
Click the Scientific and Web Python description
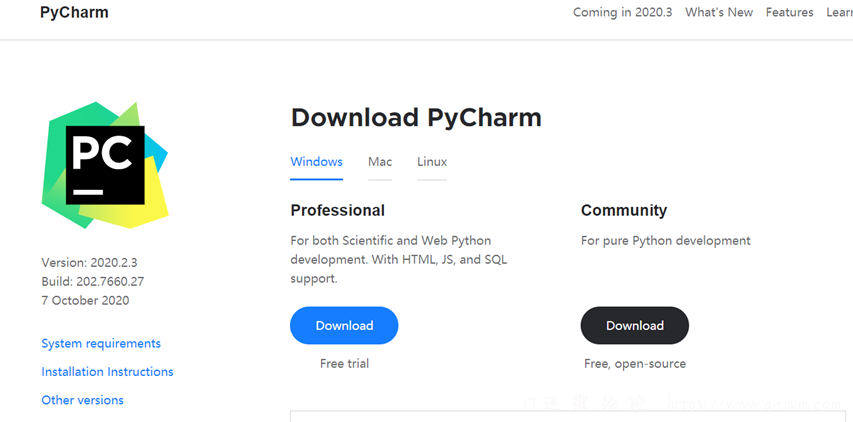click(x=399, y=259)
